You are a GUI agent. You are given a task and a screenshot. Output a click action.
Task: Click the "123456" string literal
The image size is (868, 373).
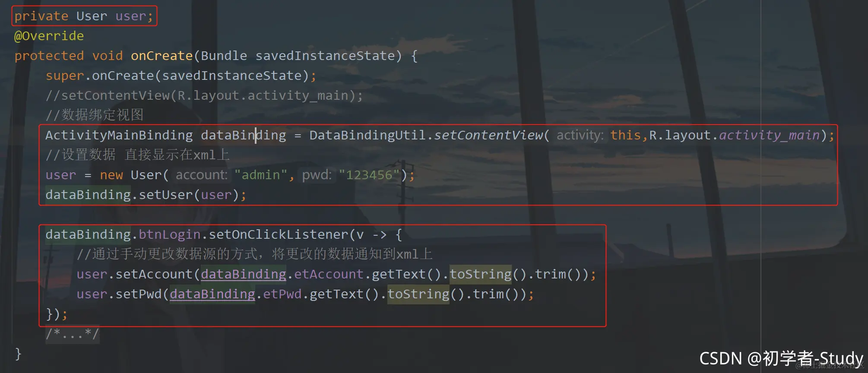pyautogui.click(x=370, y=175)
